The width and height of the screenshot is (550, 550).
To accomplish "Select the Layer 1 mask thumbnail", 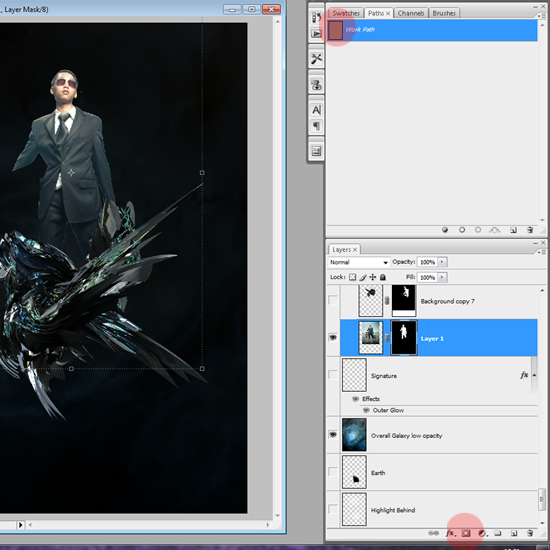I will pyautogui.click(x=404, y=337).
